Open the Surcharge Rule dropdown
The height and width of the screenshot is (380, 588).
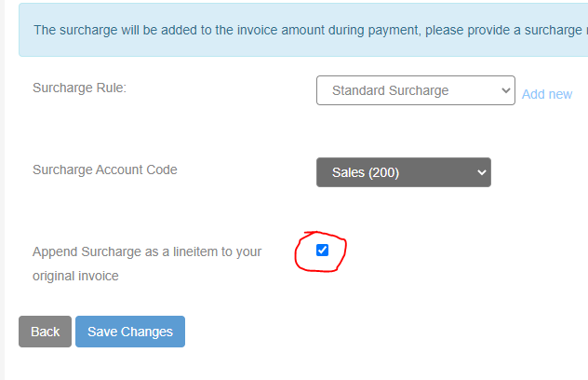tap(416, 90)
